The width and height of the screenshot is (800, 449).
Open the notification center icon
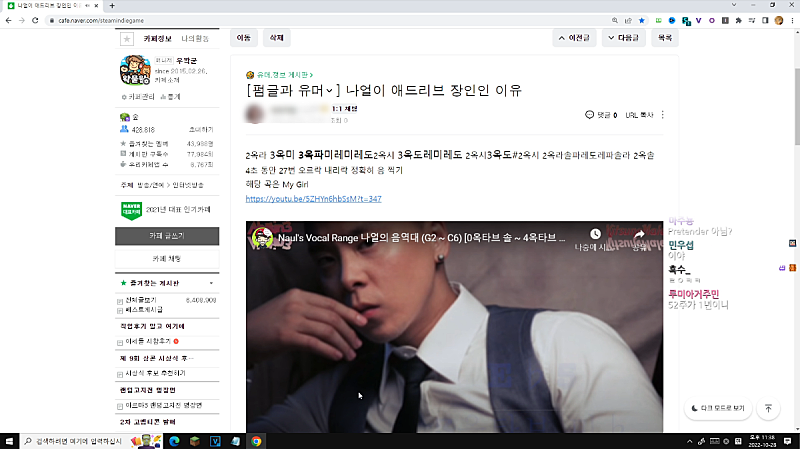(788, 441)
